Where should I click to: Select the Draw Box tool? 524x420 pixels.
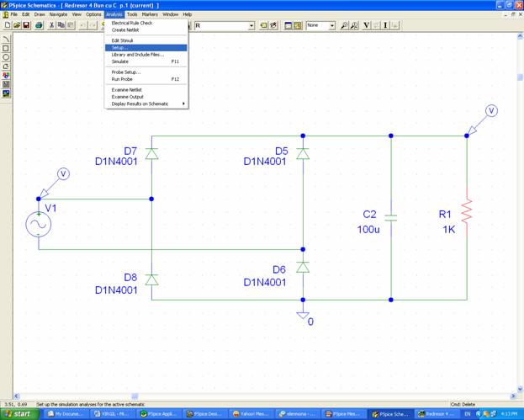coord(6,48)
